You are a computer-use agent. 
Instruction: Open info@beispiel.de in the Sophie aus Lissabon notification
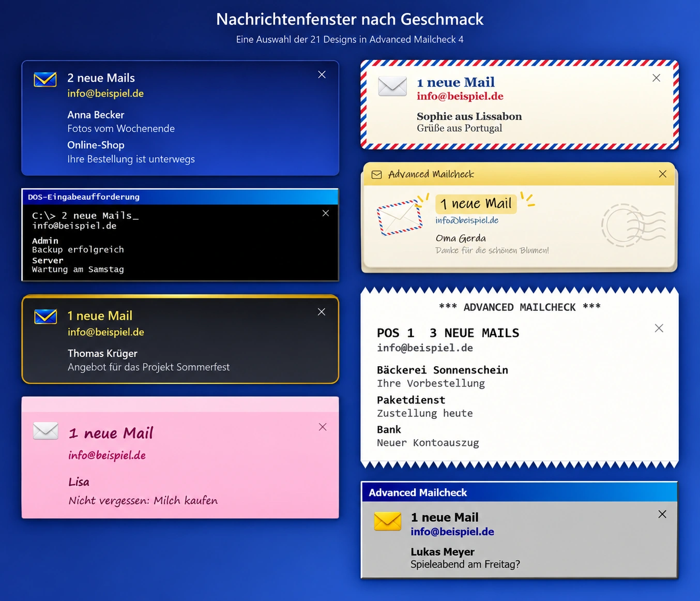460,96
